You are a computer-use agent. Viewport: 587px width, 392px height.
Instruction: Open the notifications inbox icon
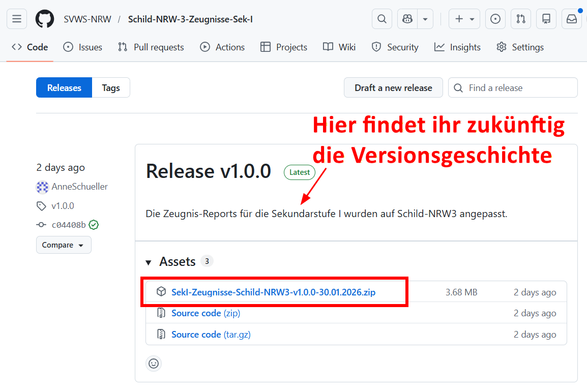tap(571, 19)
